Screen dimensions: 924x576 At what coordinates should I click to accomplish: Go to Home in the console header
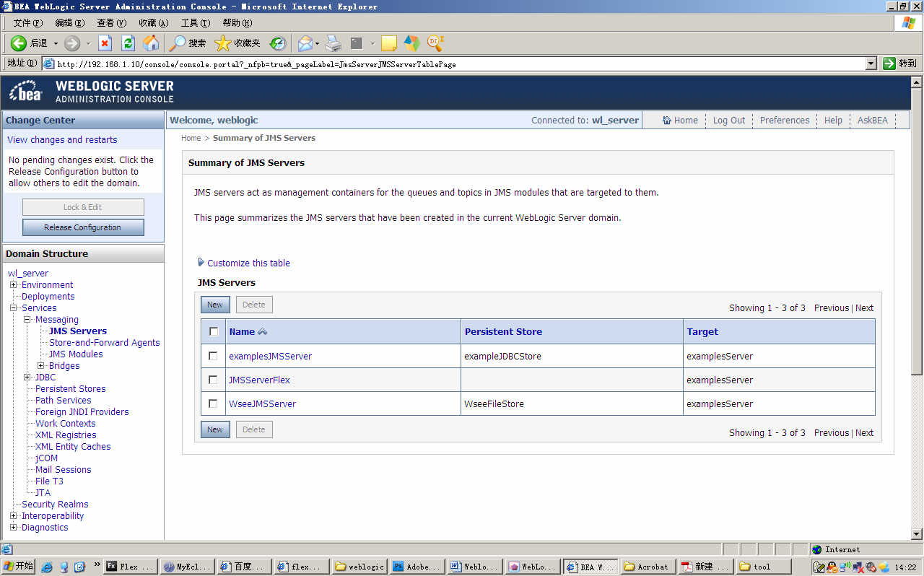680,121
